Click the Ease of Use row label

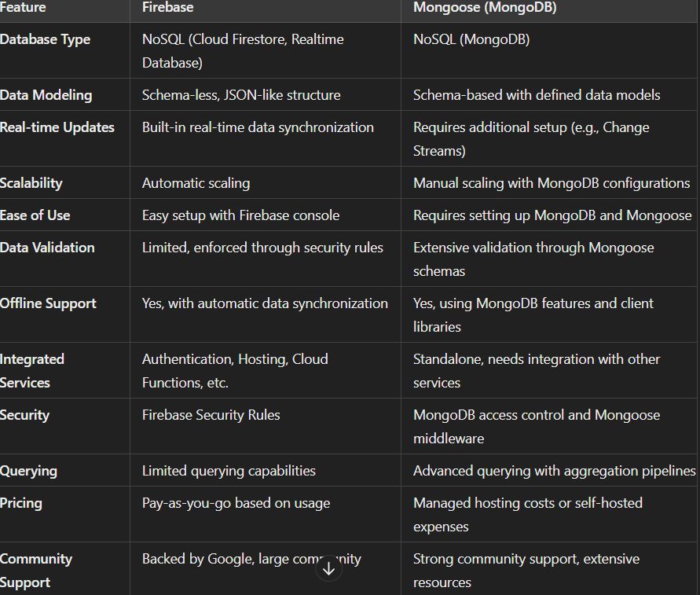[x=35, y=215]
